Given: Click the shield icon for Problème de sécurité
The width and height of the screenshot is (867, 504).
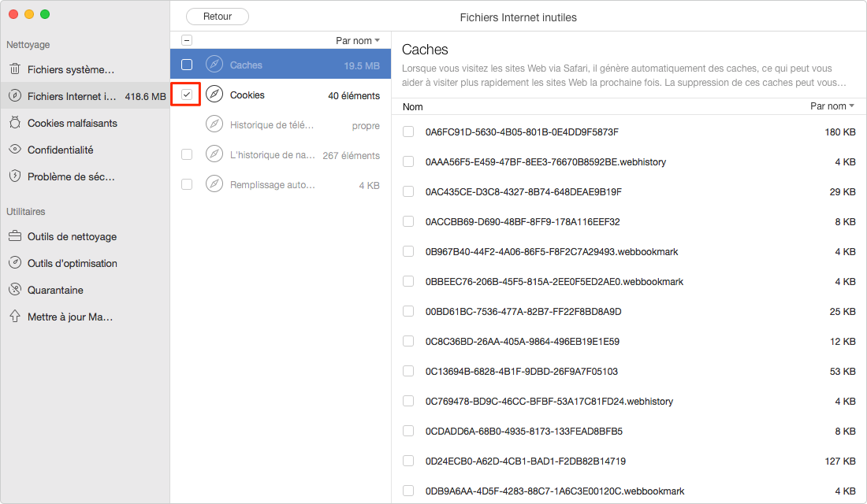Looking at the screenshot, I should pyautogui.click(x=15, y=176).
